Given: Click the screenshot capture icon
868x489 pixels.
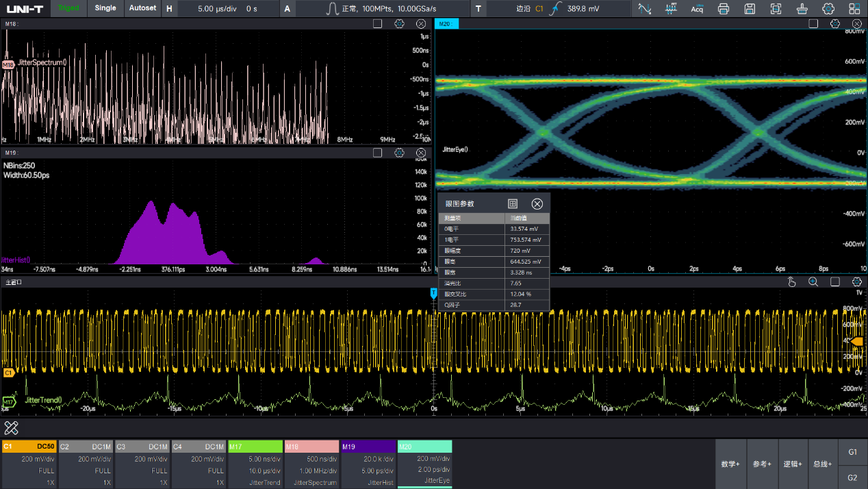Looking at the screenshot, I should [x=776, y=9].
